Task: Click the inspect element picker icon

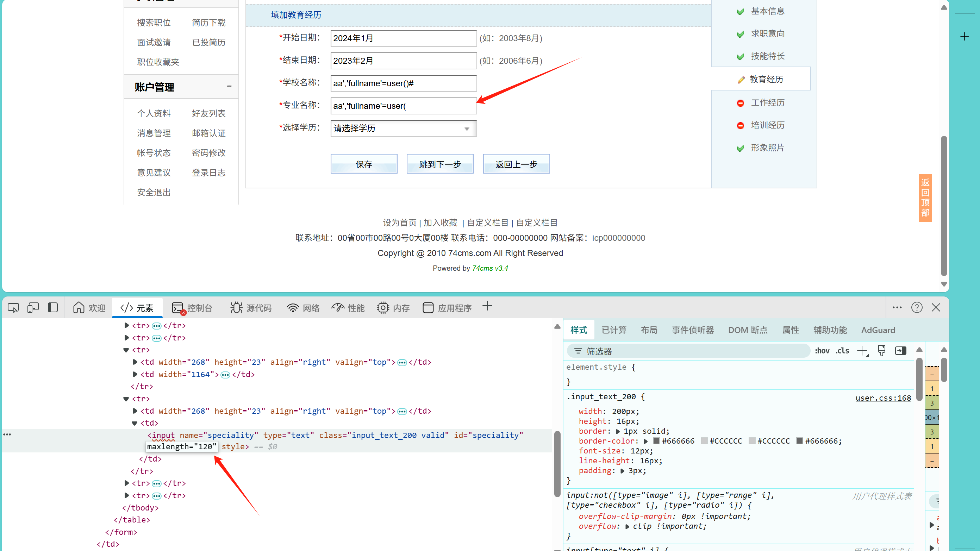Action: point(13,308)
